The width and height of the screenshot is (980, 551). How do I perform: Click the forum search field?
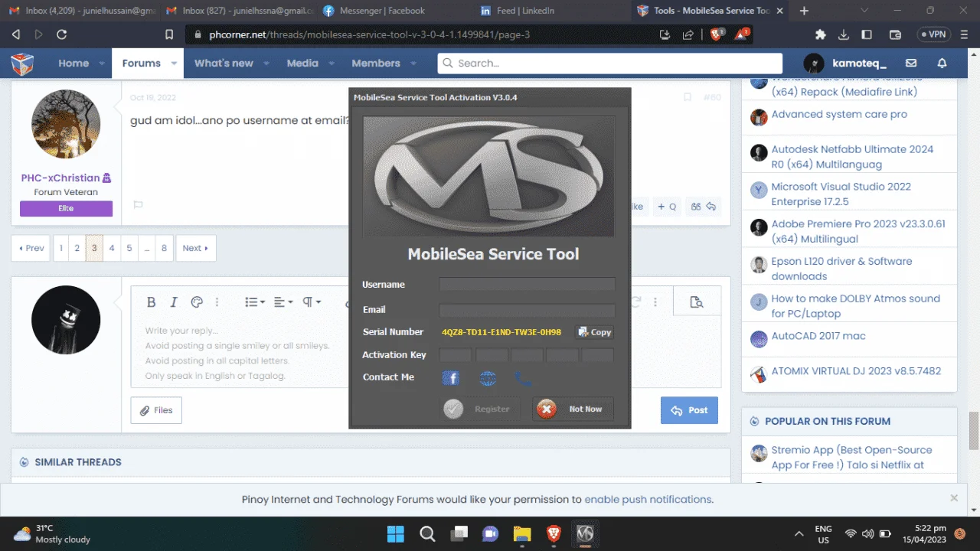610,64
